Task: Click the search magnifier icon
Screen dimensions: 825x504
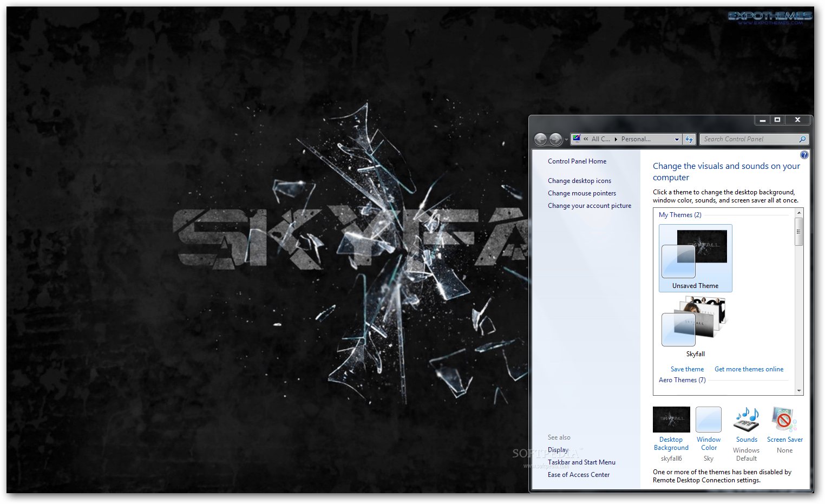Action: click(803, 139)
